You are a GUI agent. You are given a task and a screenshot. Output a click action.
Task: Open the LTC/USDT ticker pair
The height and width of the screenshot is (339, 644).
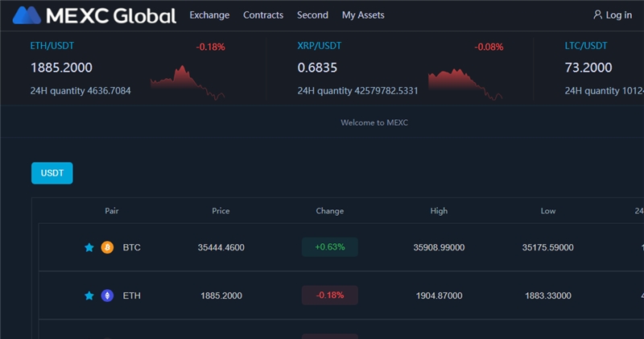tap(585, 46)
